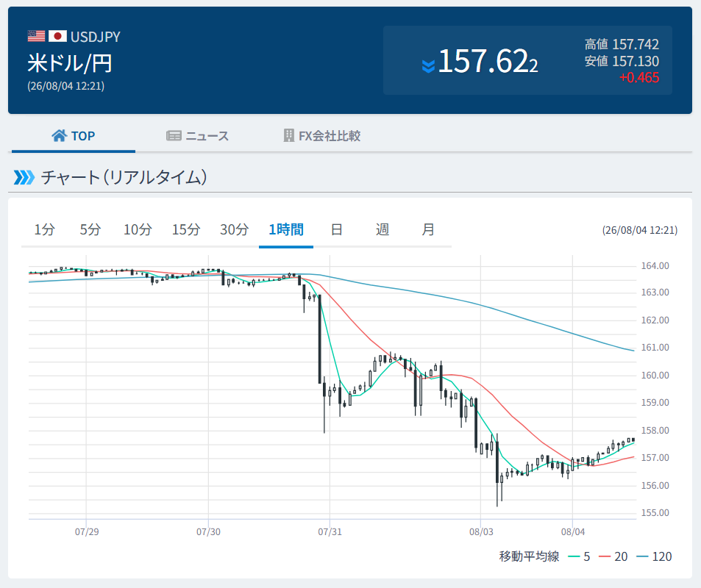Click the building icon beside FX会社比較
This screenshot has width=701, height=588.
point(289,135)
